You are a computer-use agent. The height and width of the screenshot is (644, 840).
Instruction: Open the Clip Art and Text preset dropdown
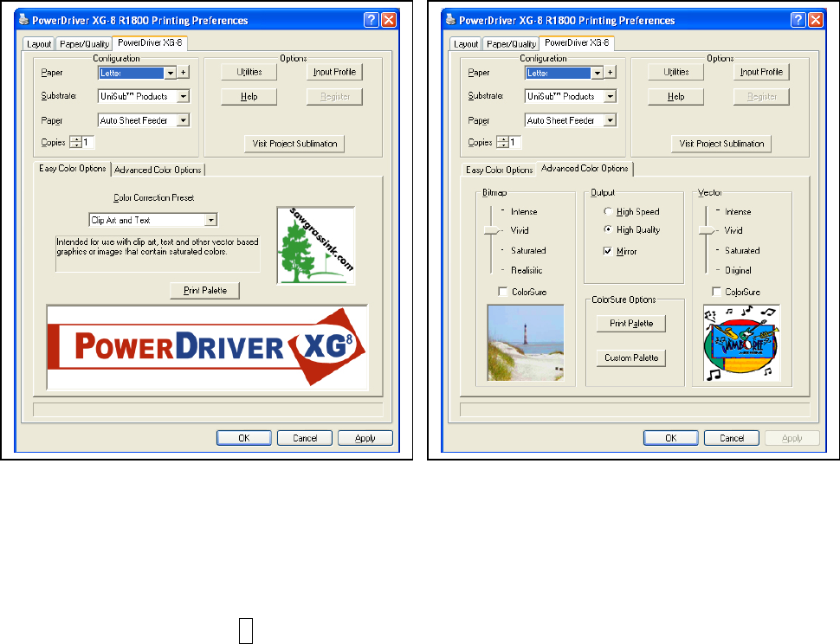(x=211, y=220)
